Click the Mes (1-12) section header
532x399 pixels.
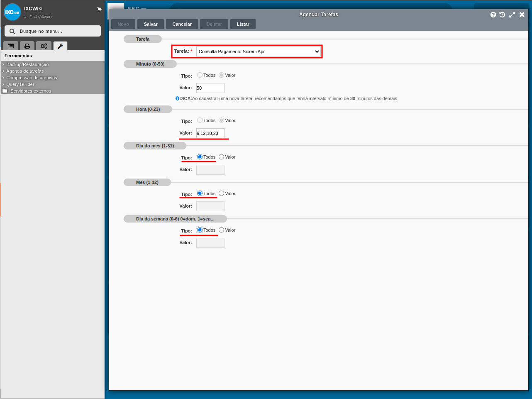click(147, 182)
